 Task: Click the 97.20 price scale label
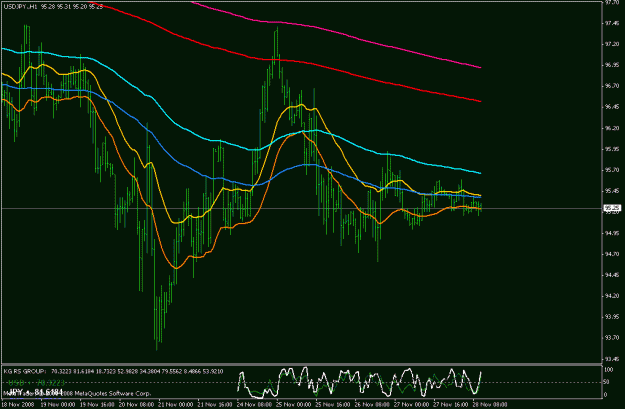click(x=612, y=44)
